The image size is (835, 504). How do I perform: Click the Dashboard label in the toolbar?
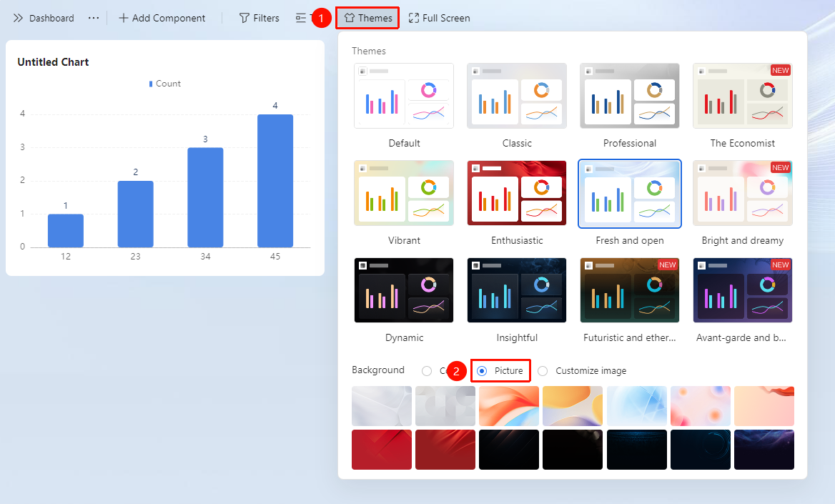click(x=51, y=18)
